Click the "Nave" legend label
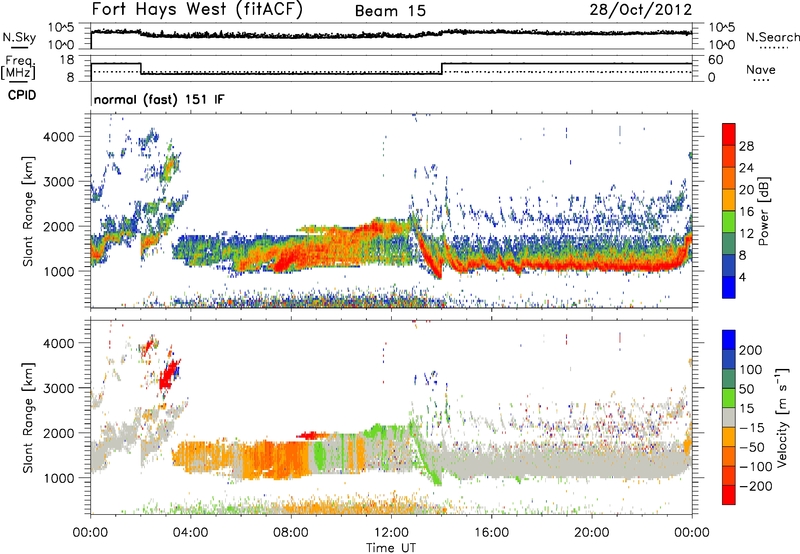 760,69
